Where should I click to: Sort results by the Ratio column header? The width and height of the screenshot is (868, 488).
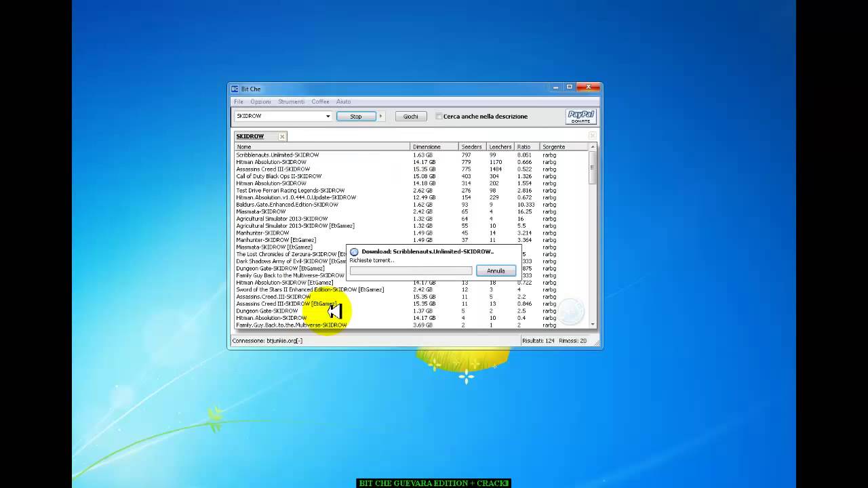(x=528, y=146)
